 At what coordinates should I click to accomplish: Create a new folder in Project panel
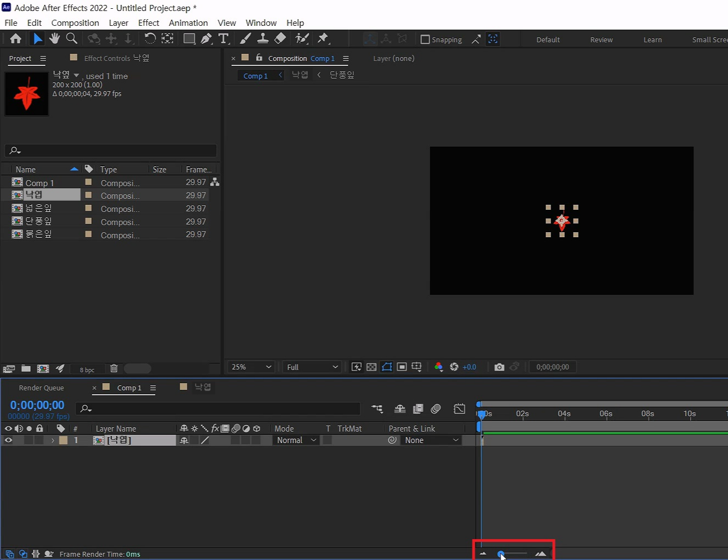26,369
